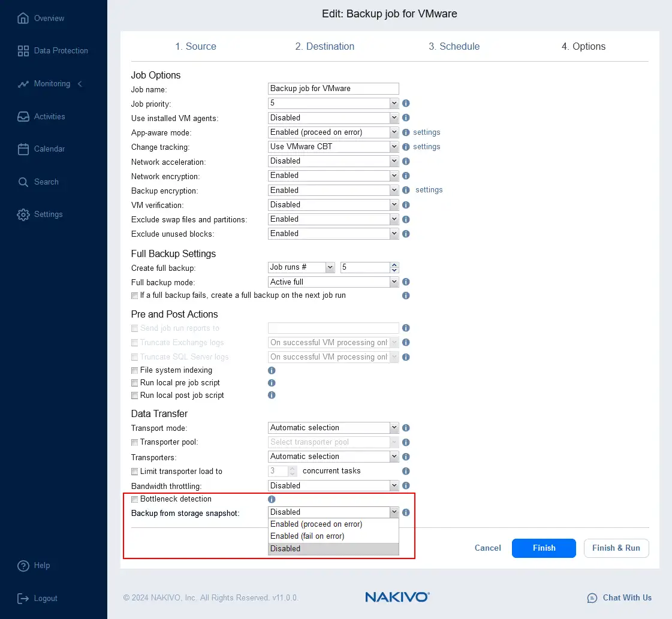Viewport: 672px width, 619px height.
Task: Show info for Bandwidth throttling
Action: click(x=406, y=485)
